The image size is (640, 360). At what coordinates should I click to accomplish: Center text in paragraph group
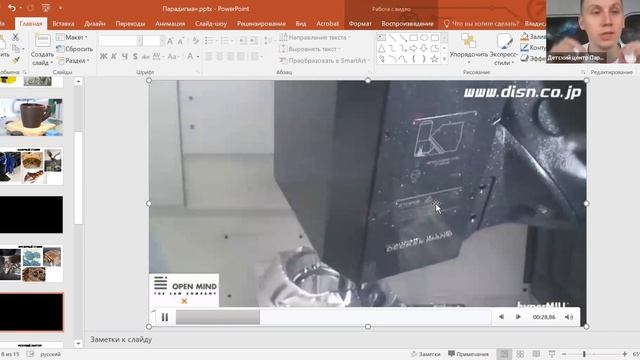coord(220,56)
